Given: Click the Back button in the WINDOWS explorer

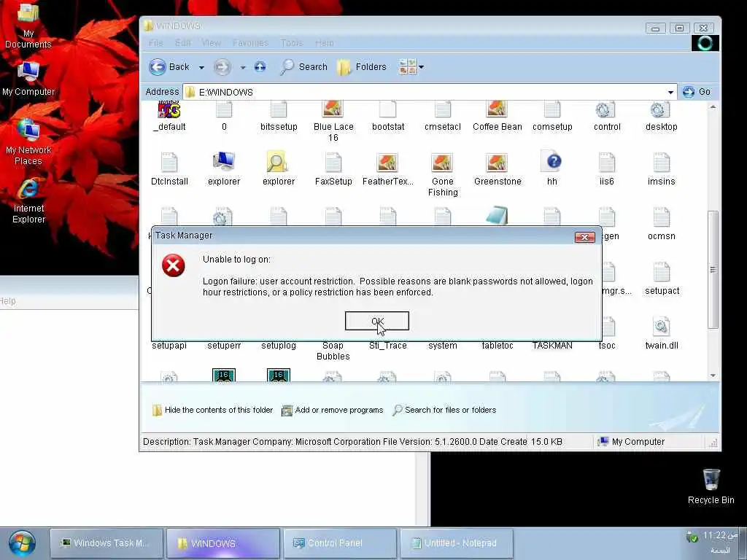Looking at the screenshot, I should 169,67.
